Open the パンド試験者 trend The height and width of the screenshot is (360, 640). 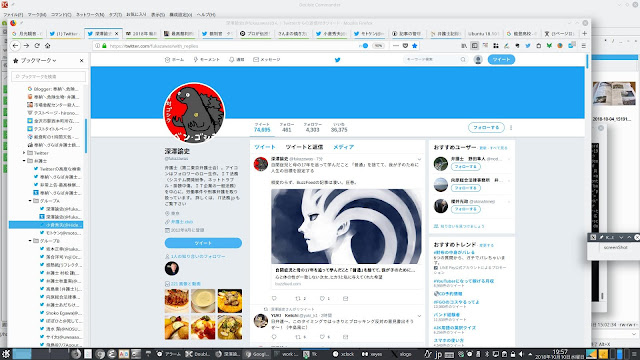coord(447,315)
